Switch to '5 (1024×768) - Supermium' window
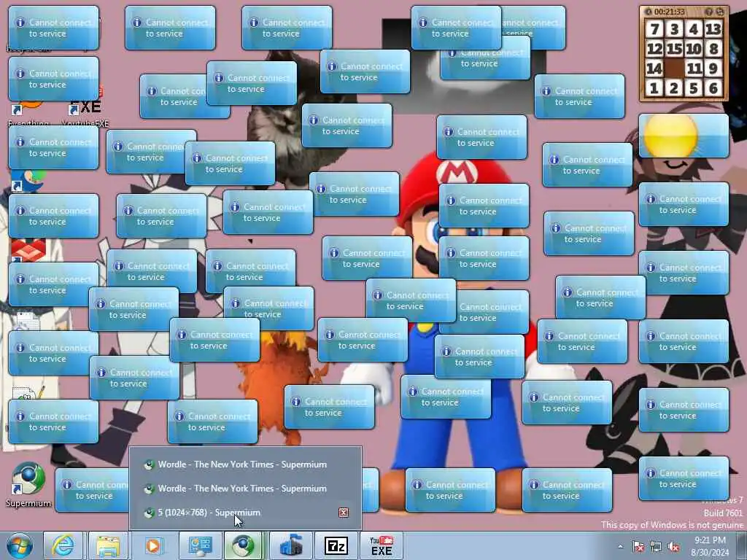 click(x=245, y=513)
